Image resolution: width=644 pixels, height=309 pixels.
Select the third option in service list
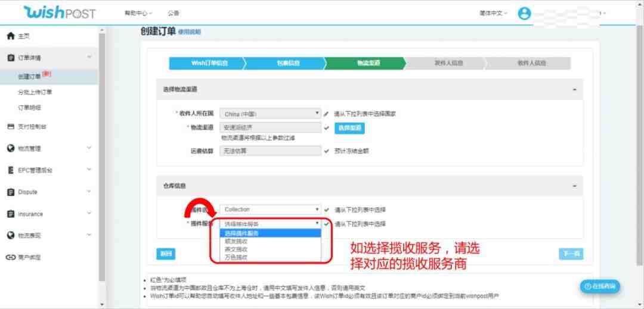pos(270,249)
